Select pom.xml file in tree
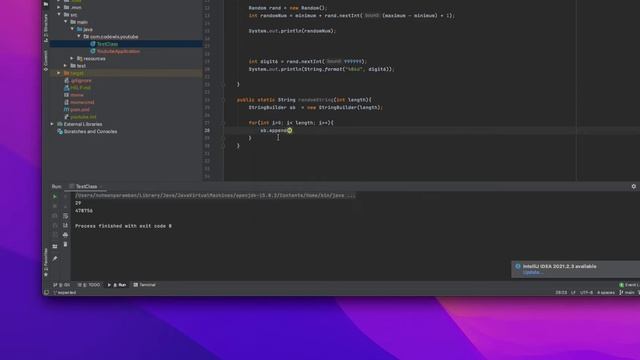Image resolution: width=640 pixels, height=360 pixels. point(80,109)
